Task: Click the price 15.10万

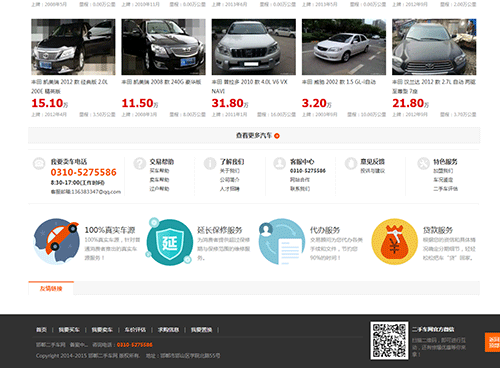Action: [x=50, y=103]
